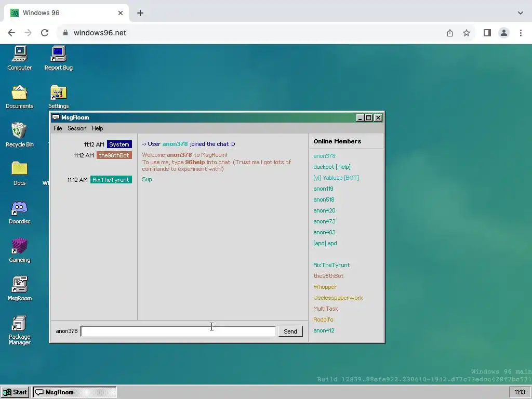Select the Windows 96 browser tab
Viewport: 532px width, 399px height.
coord(66,13)
